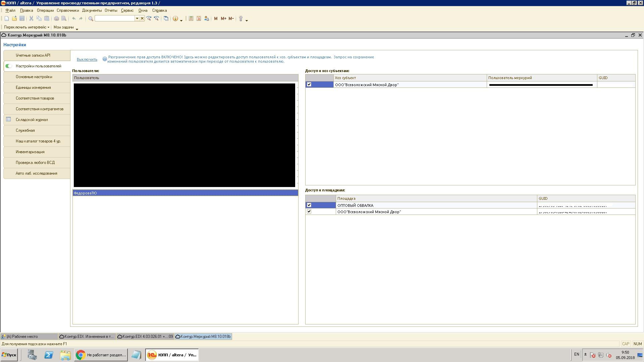This screenshot has height=362, width=644.
Task: Click the Open file toolbar icon
Action: 14,19
